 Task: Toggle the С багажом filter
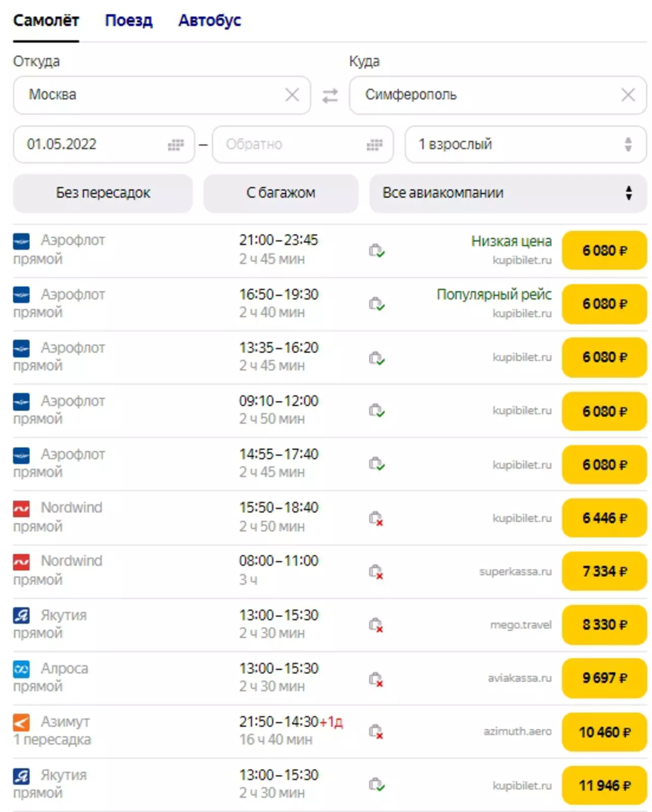point(281,193)
